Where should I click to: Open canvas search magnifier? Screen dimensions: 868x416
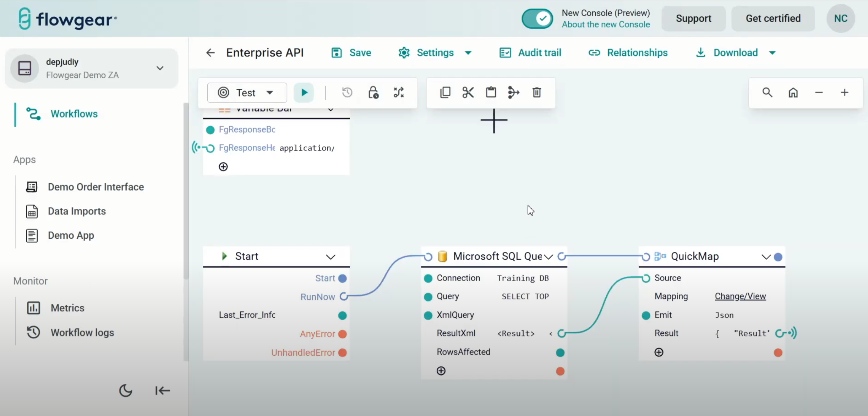(767, 93)
